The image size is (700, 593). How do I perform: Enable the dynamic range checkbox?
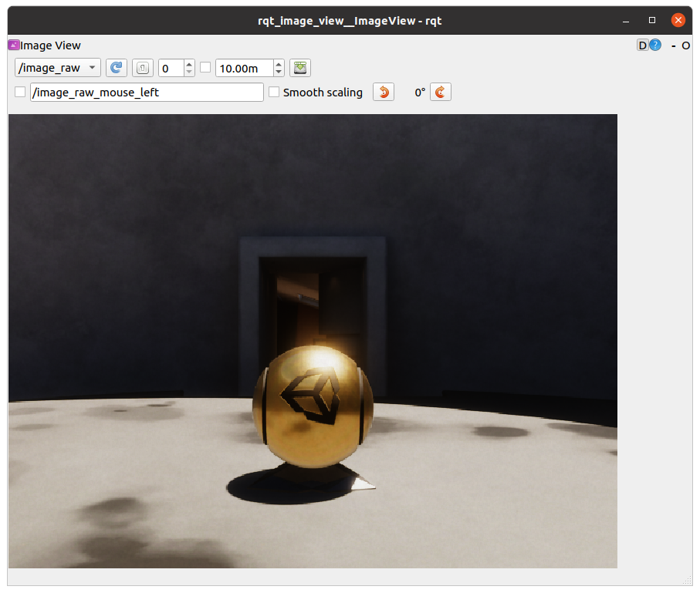(x=205, y=67)
